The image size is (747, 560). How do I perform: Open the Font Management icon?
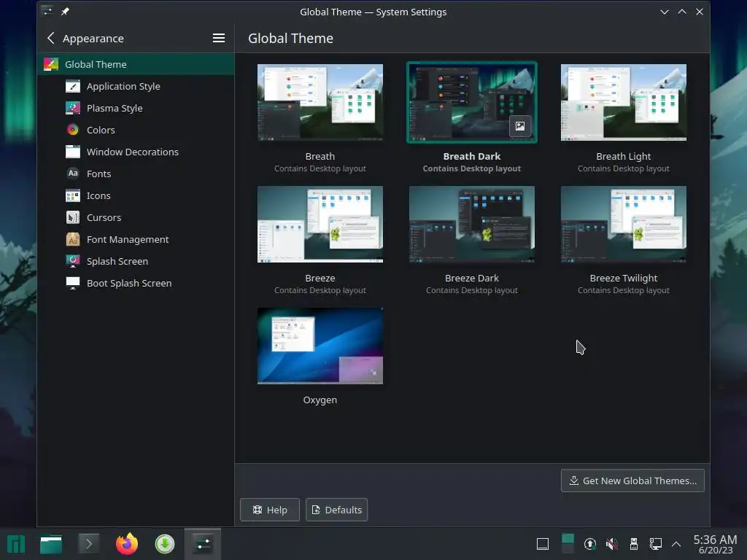72,239
